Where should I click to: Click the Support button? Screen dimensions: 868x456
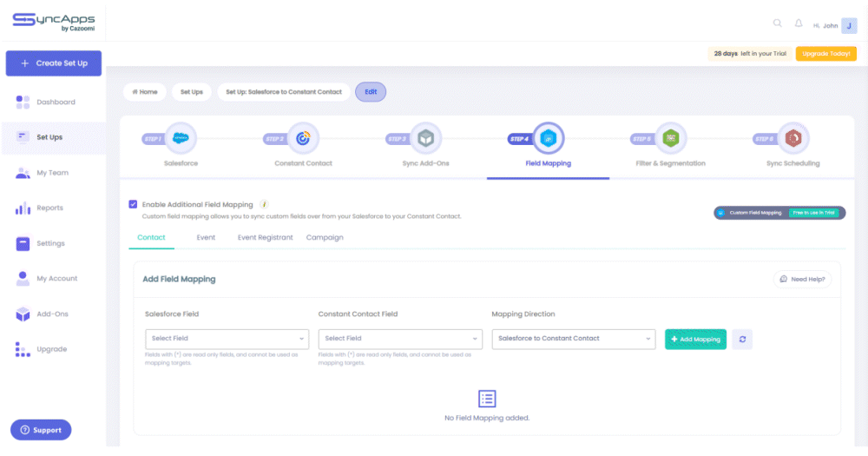(x=41, y=430)
